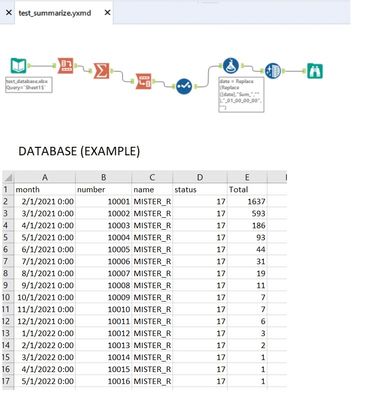The width and height of the screenshot is (375, 400).
Task: Click the 'month' header cell
Action: (x=45, y=189)
